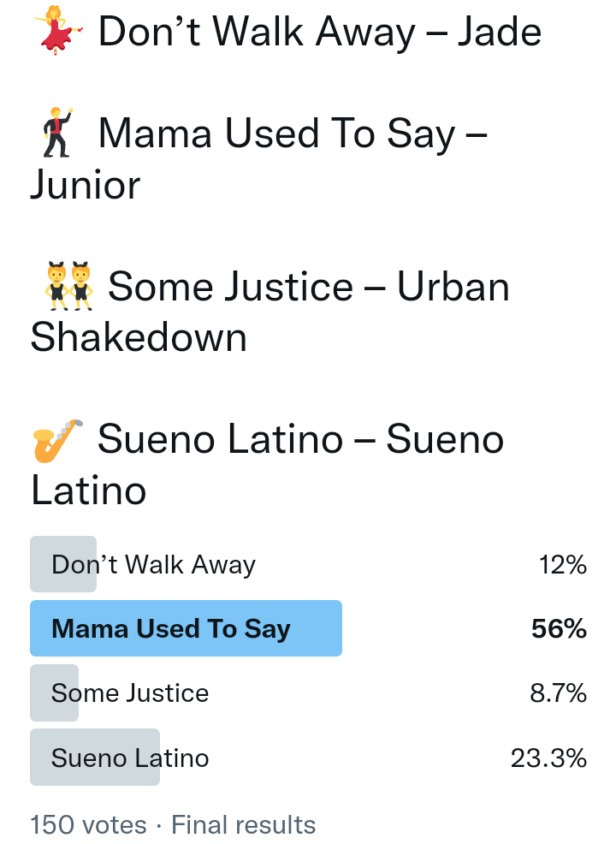Click the "Final results" label
Viewport: 616px width, 844px height.
click(244, 825)
